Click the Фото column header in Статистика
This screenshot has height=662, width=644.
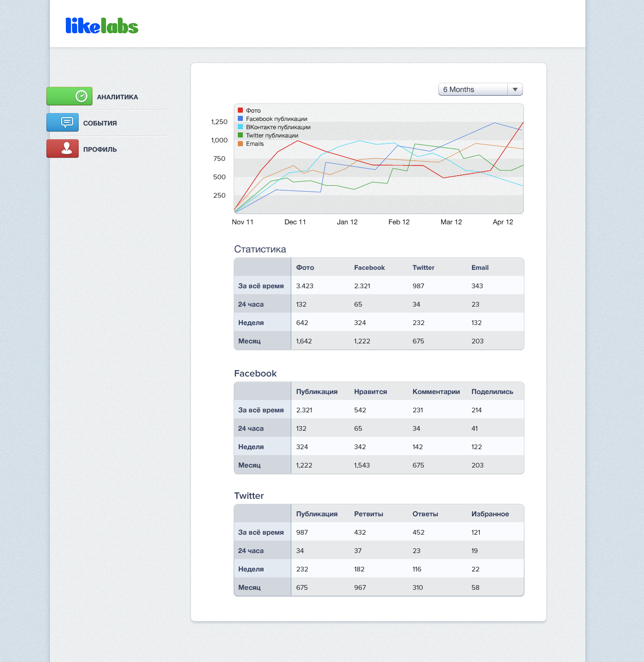point(305,268)
